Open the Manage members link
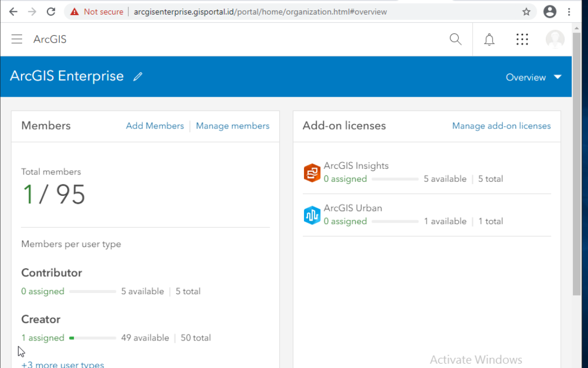588x368 pixels. [x=232, y=126]
